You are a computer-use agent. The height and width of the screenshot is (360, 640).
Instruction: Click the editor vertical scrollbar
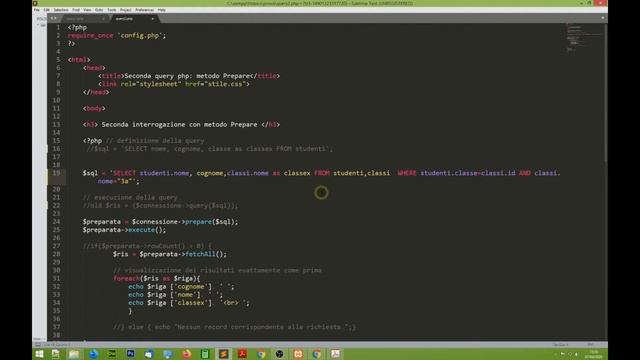[605, 92]
